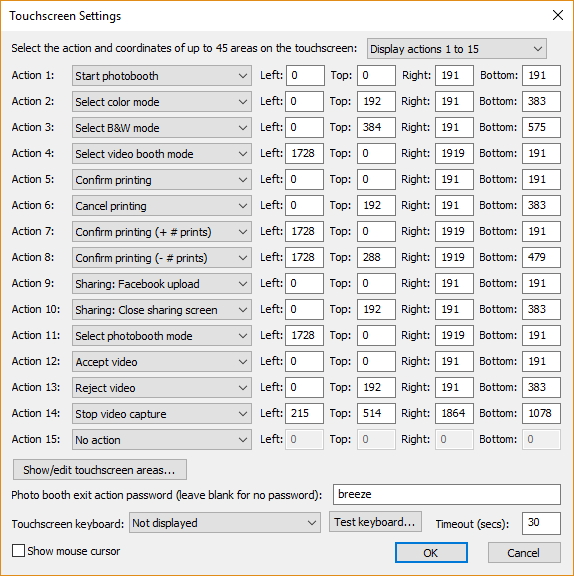
Task: Close the Touchscreen Settings dialog
Action: coord(558,15)
